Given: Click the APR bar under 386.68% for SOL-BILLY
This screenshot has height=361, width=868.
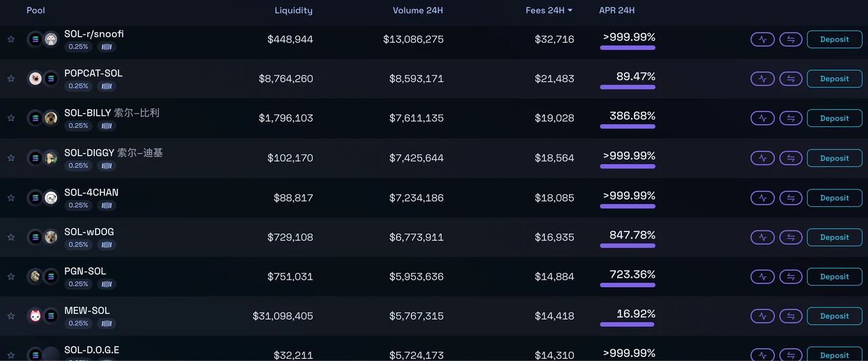Looking at the screenshot, I should click(x=627, y=126).
